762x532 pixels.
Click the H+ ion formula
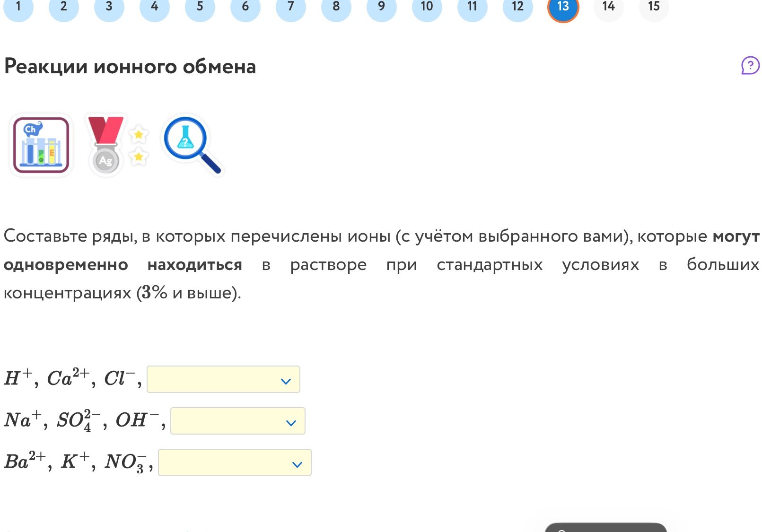tap(18, 377)
